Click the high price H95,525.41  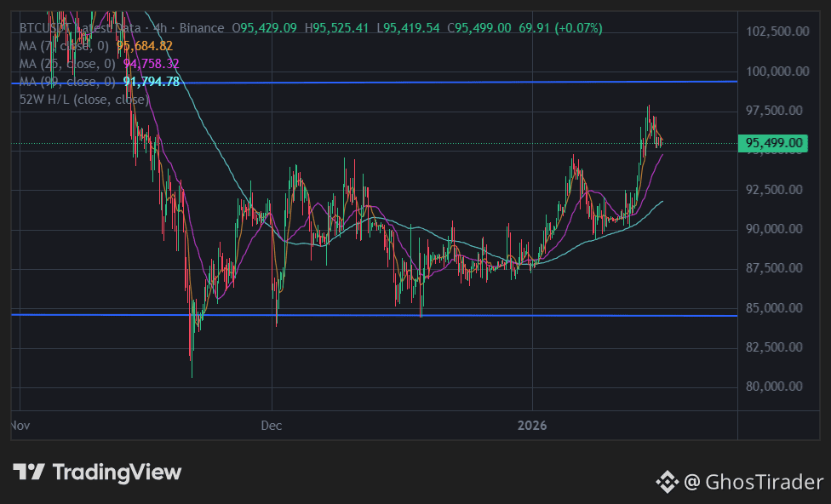[x=336, y=28]
